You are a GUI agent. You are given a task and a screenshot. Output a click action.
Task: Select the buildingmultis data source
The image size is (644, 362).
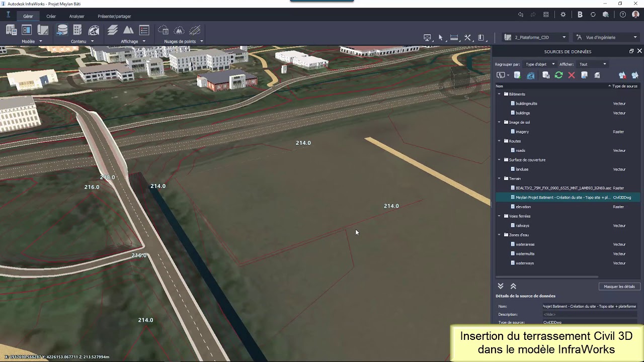pyautogui.click(x=569, y=104)
